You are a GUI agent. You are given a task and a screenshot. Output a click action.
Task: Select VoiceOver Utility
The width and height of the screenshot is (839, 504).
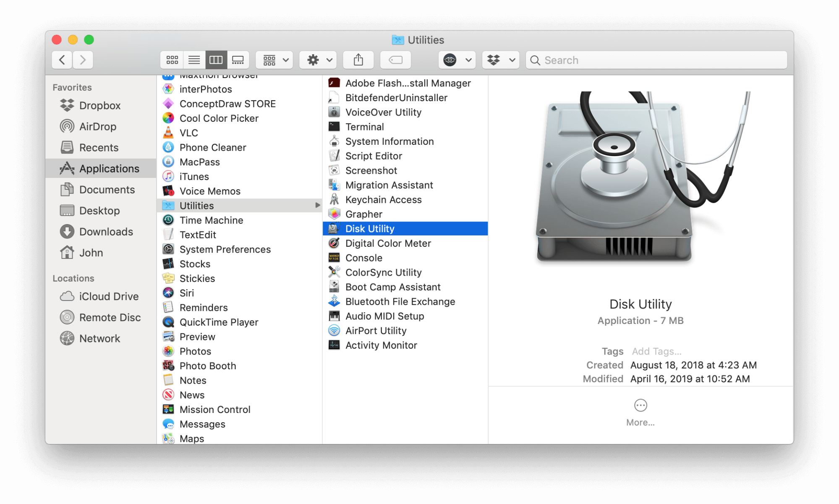[x=405, y=112]
